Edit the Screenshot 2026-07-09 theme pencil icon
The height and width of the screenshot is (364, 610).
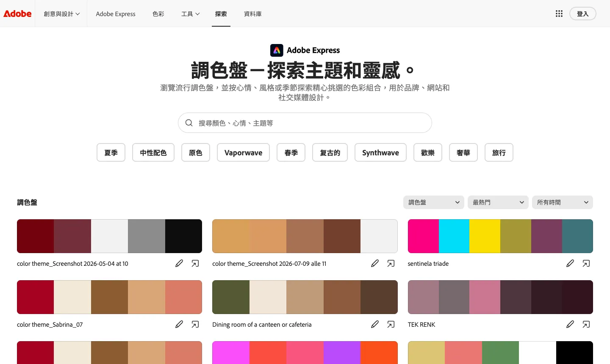click(x=375, y=263)
